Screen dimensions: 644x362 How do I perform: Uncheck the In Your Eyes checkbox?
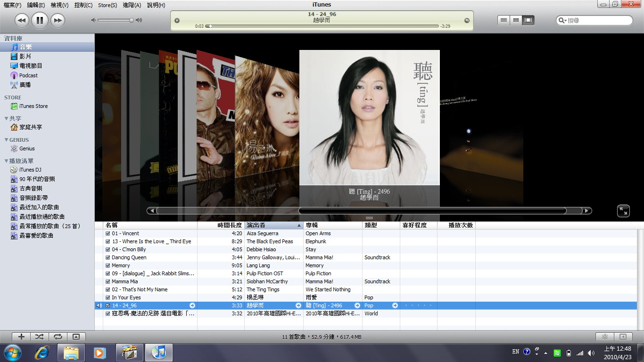108,297
